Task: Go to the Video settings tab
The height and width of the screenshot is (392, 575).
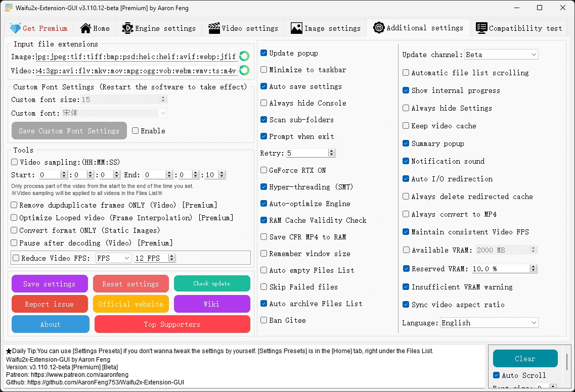Action: click(x=243, y=28)
